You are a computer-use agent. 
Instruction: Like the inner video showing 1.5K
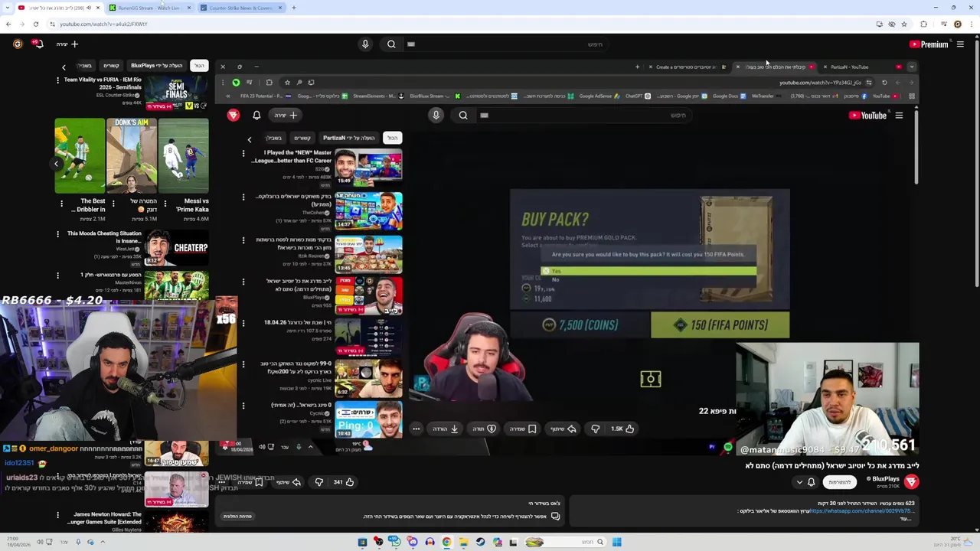click(623, 429)
